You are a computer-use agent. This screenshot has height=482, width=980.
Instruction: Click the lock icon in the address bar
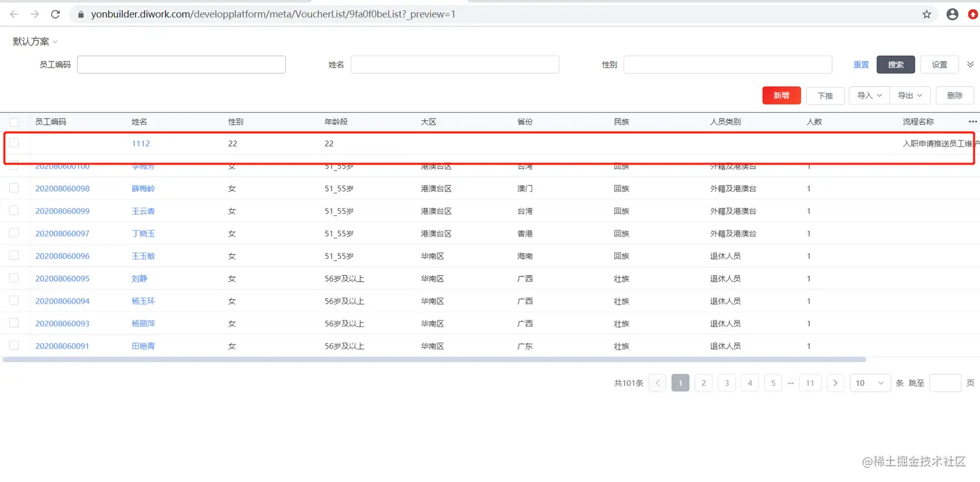pyautogui.click(x=81, y=14)
